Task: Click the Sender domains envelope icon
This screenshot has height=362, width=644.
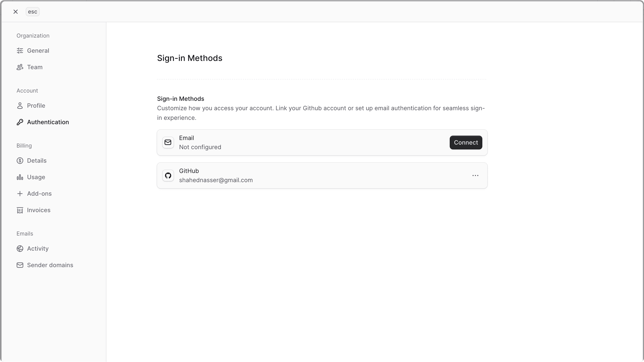Action: [x=20, y=265]
